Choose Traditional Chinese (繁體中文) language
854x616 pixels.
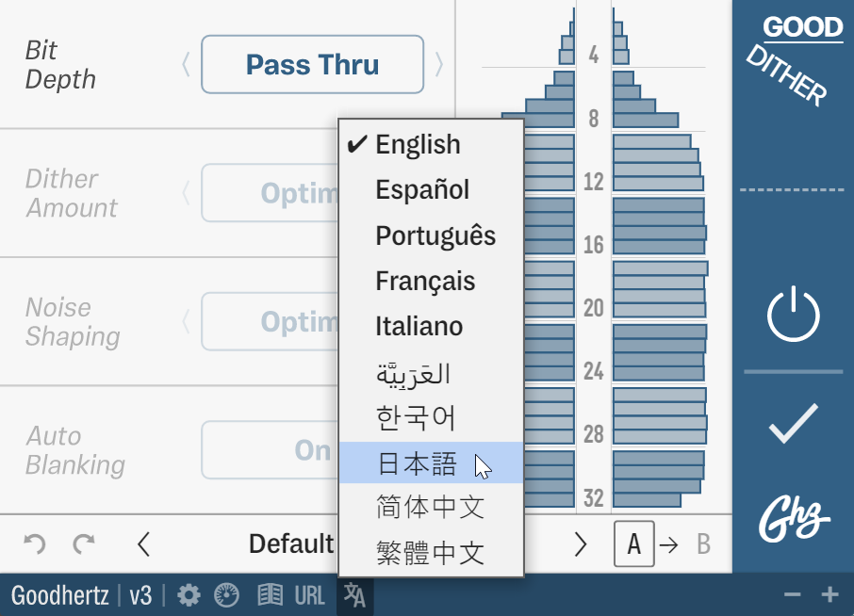coord(431,553)
